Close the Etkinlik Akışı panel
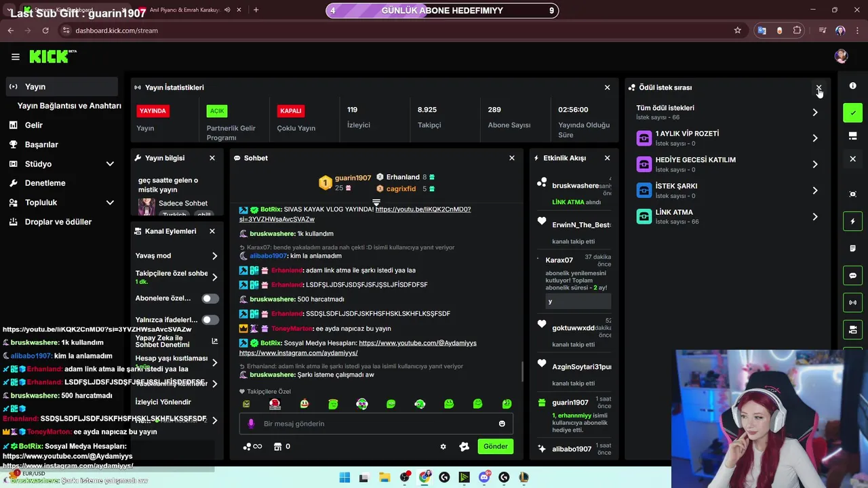The height and width of the screenshot is (488, 868). coord(607,158)
